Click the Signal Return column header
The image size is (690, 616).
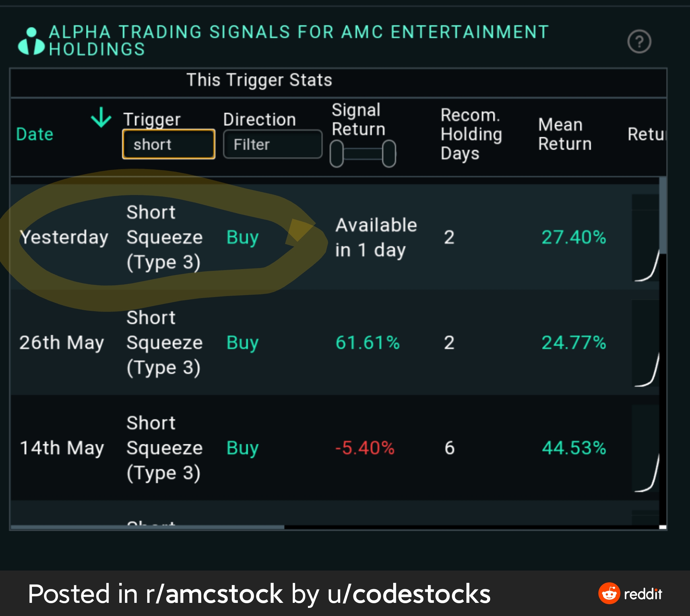coord(358,120)
